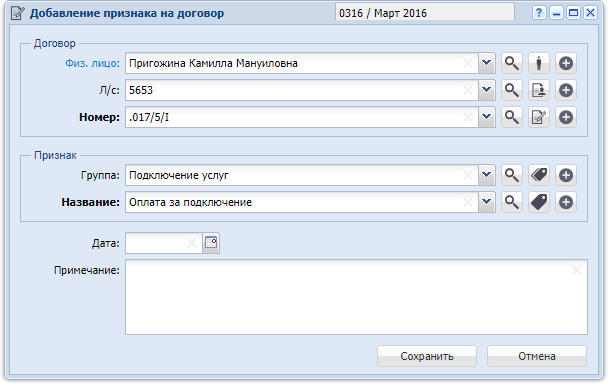This screenshot has height=384, width=608.
Task: Open contract edit icon for Номер
Action: (539, 117)
